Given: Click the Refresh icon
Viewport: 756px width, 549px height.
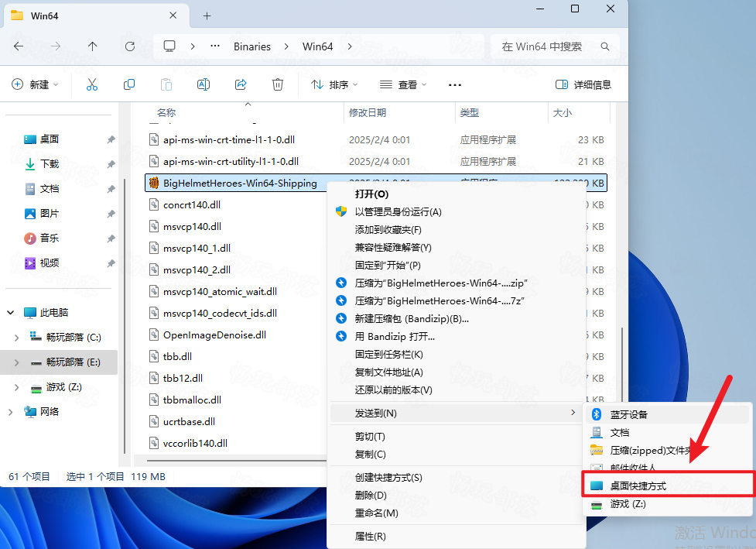Looking at the screenshot, I should 130,46.
